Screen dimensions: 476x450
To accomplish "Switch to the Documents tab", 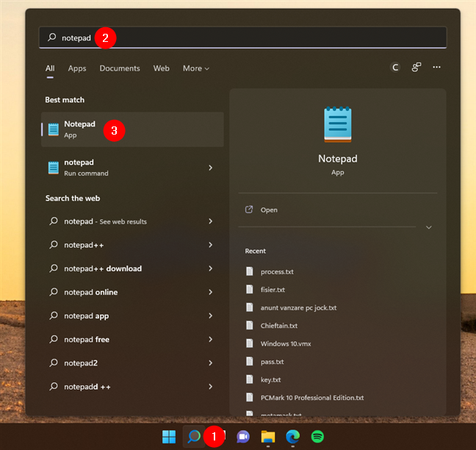I will [120, 68].
